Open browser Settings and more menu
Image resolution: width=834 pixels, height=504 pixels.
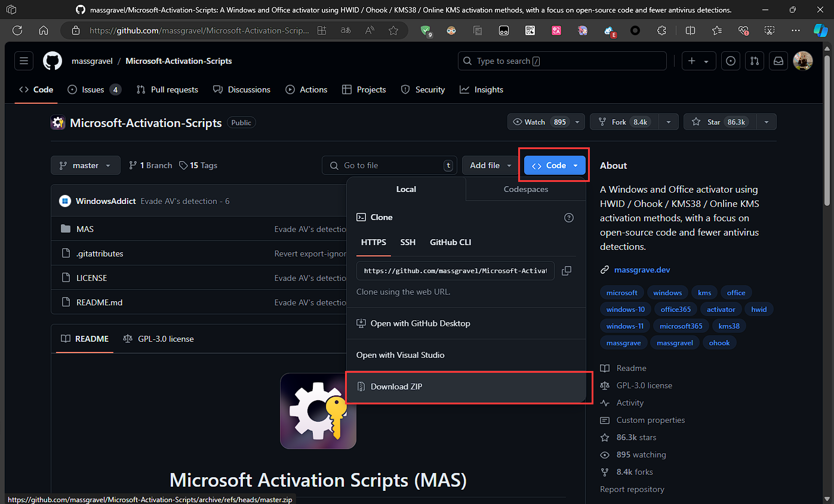[796, 30]
